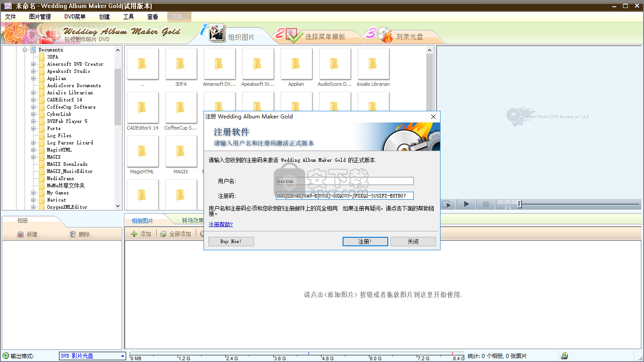Screen dimensions: 644x362
Task: Click the stop button in preview
Action: click(x=486, y=204)
